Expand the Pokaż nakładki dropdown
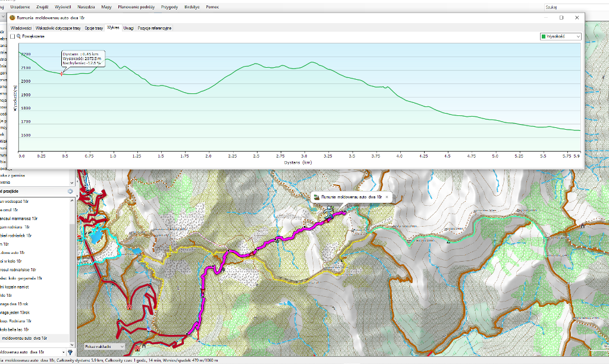Screen dimensions: 609x364 coord(105,346)
